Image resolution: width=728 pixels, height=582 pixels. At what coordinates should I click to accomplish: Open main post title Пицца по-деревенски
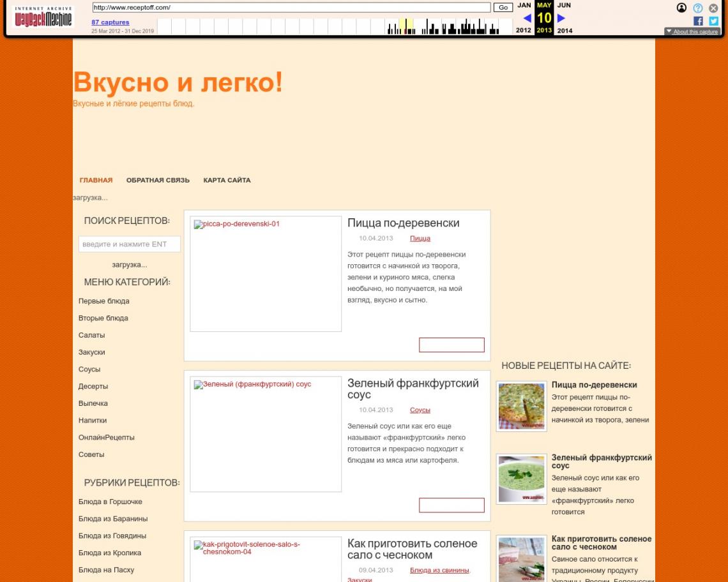(x=404, y=223)
